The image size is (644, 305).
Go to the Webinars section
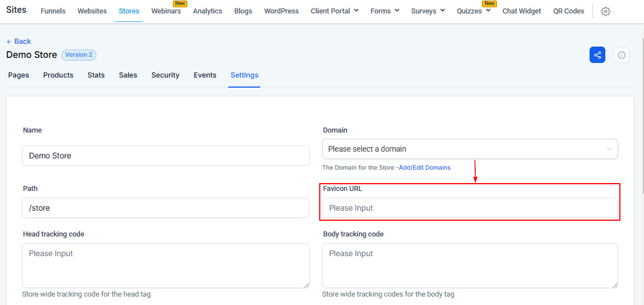[x=166, y=11]
